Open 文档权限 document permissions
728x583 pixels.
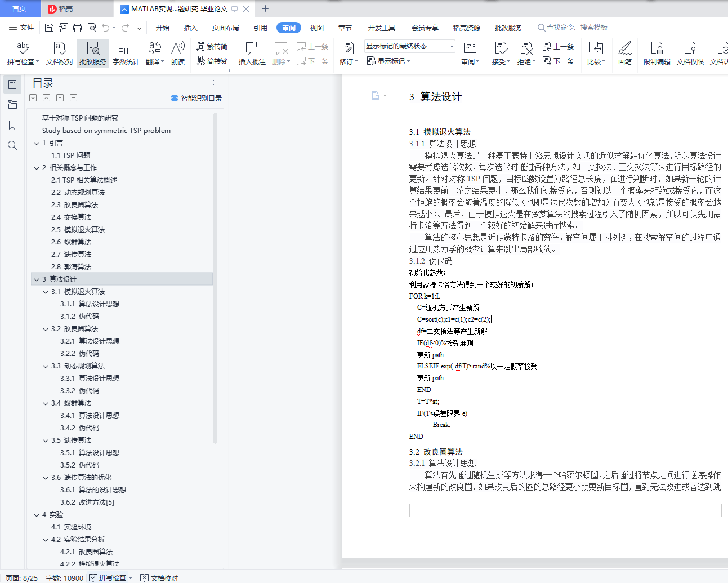click(x=690, y=54)
